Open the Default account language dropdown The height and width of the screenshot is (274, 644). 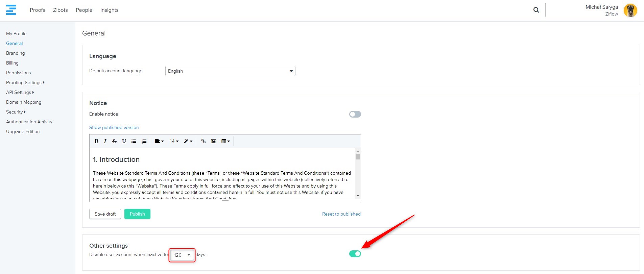(x=230, y=71)
